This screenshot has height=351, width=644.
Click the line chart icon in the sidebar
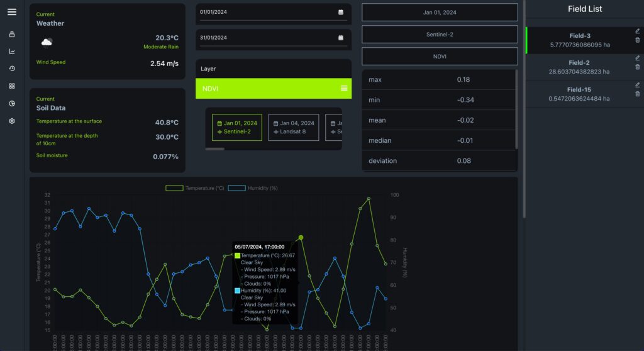point(11,52)
